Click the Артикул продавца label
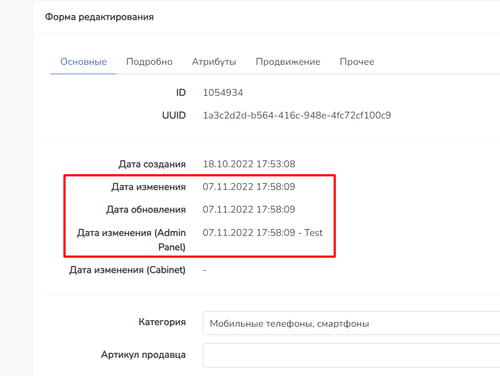500x376 pixels. [x=143, y=355]
